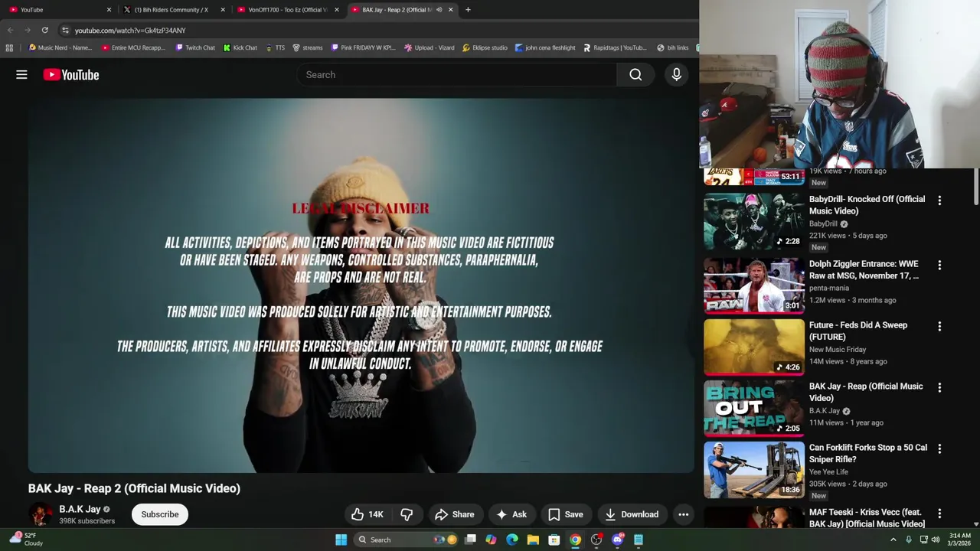980x551 pixels.
Task: Open options for Dolph Ziggler Entrance video
Action: coord(939,265)
